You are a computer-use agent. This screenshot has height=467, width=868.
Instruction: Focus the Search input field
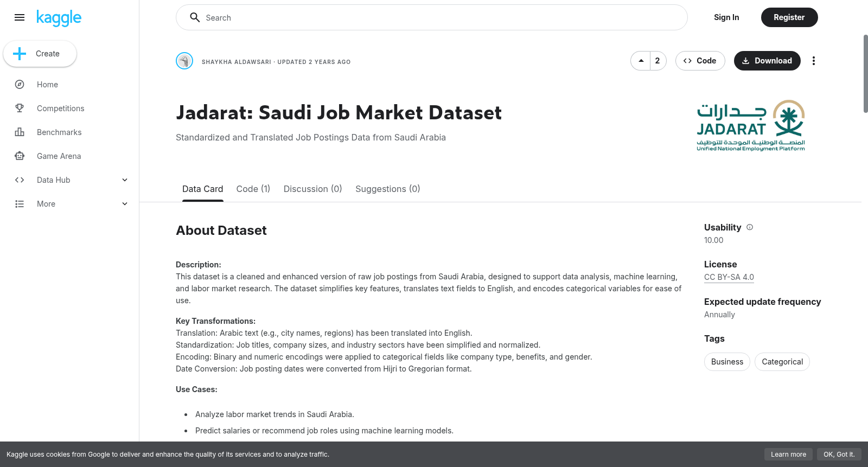click(432, 17)
